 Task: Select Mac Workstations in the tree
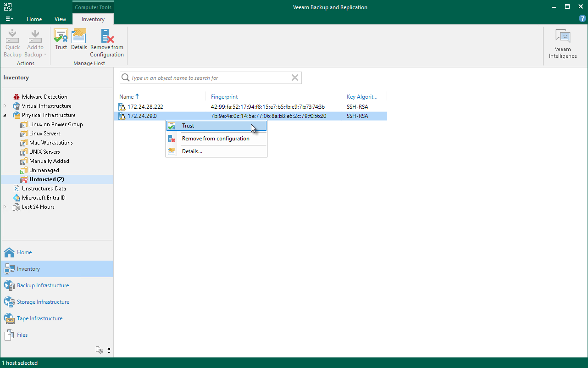pyautogui.click(x=51, y=143)
